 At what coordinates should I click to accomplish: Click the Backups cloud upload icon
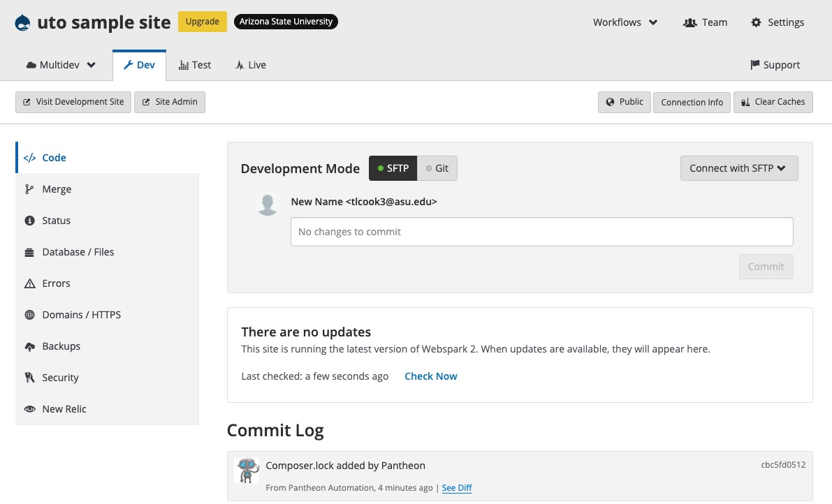coord(30,347)
